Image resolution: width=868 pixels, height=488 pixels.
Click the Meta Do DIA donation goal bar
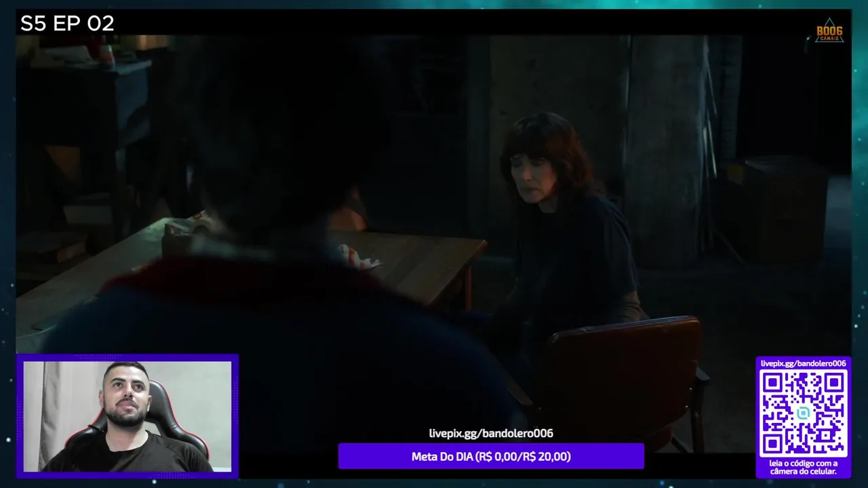(x=491, y=456)
